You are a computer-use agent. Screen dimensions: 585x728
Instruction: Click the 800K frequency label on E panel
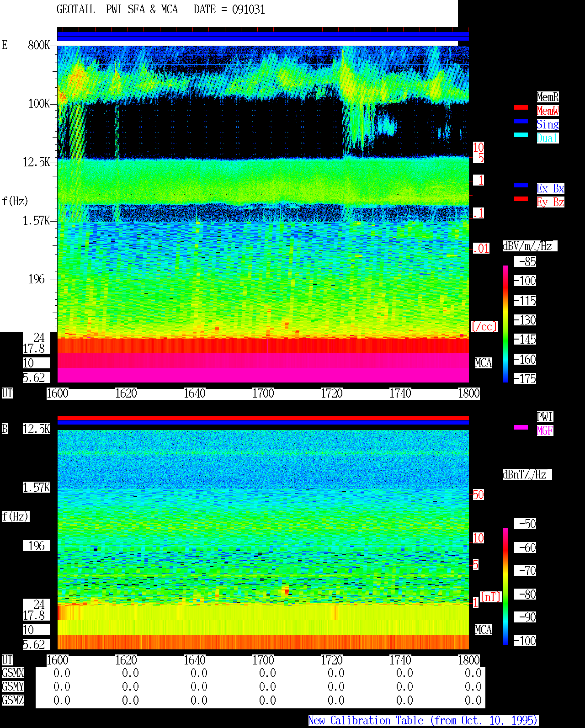tap(39, 45)
